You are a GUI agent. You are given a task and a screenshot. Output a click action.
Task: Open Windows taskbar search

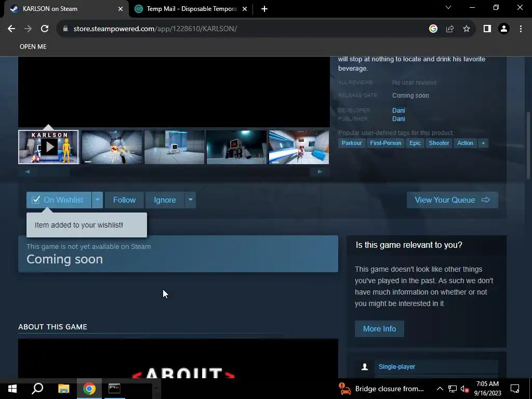click(x=37, y=389)
